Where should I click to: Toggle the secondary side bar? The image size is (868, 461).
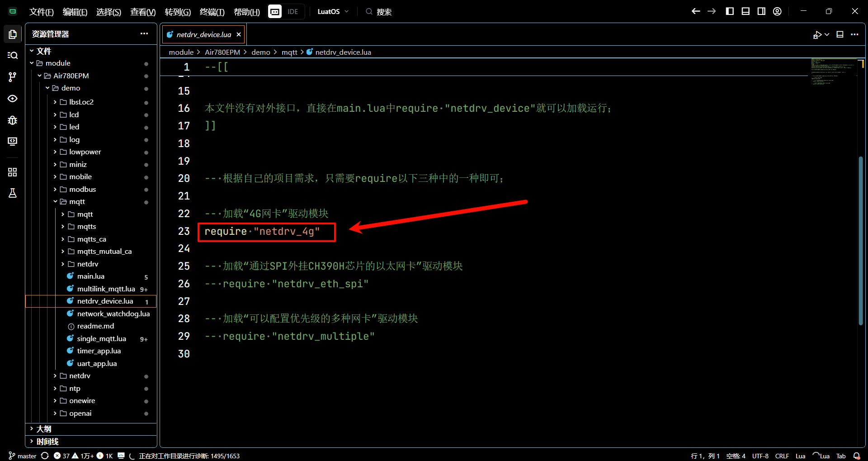click(x=761, y=11)
